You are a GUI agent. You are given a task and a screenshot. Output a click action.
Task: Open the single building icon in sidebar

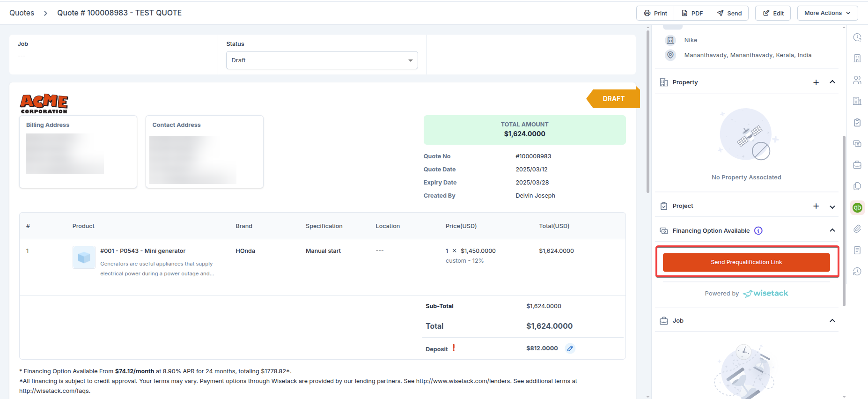pos(857,58)
